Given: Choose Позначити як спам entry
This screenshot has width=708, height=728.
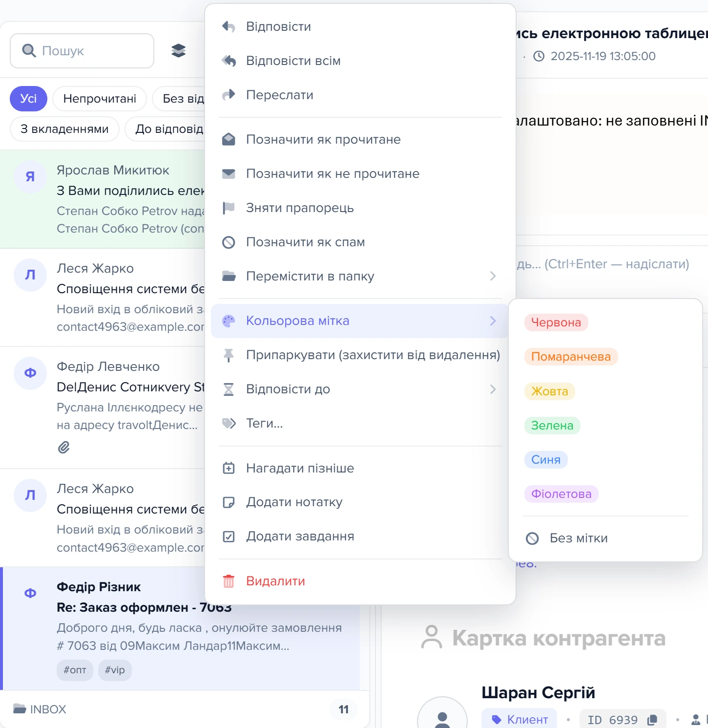Looking at the screenshot, I should [x=360, y=242].
